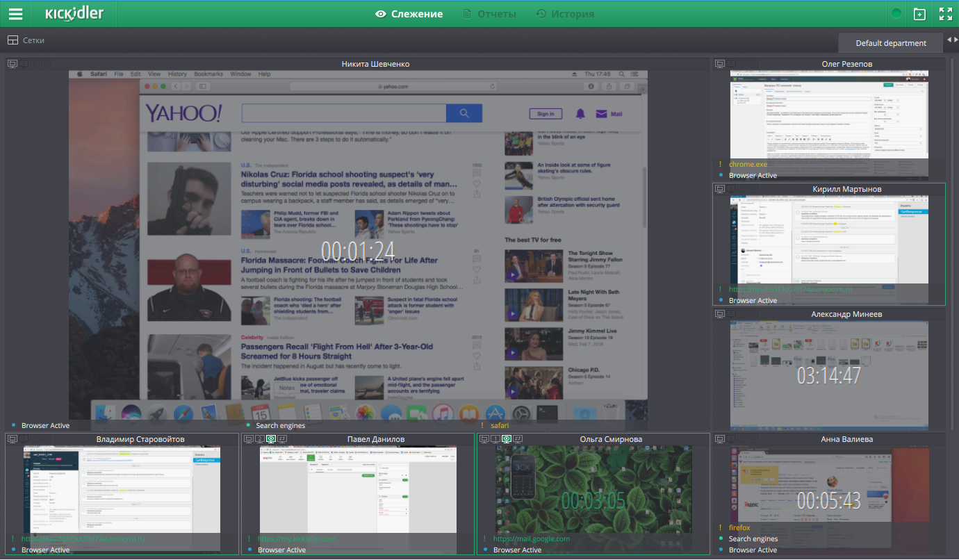Viewport: 959px width, 560px height.
Task: Switch to the История tab
Action: 565,14
